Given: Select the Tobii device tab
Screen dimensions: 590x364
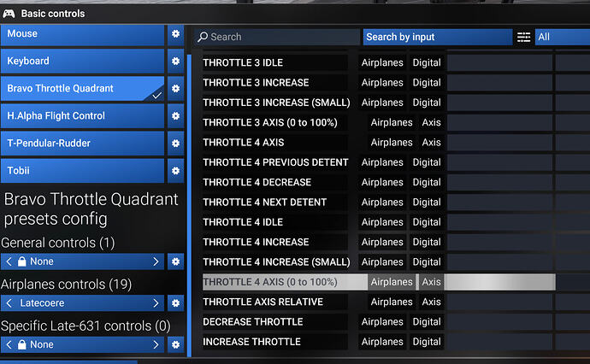Looking at the screenshot, I should point(82,171).
